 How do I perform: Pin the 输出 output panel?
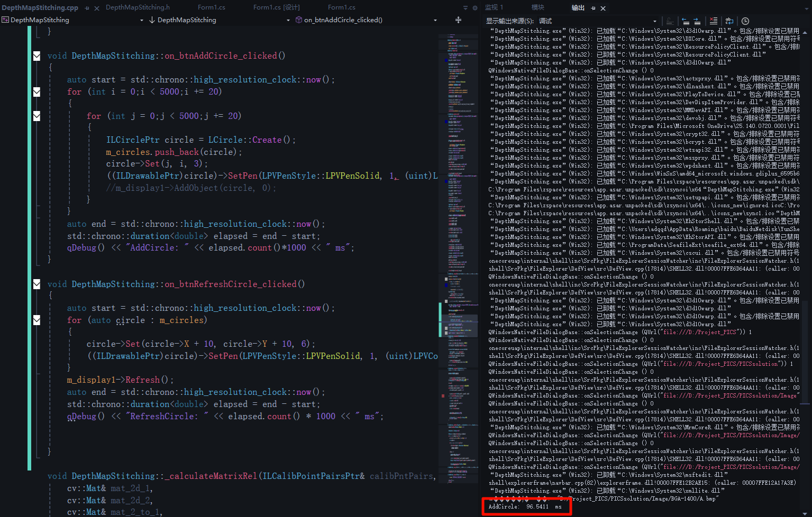click(x=593, y=8)
